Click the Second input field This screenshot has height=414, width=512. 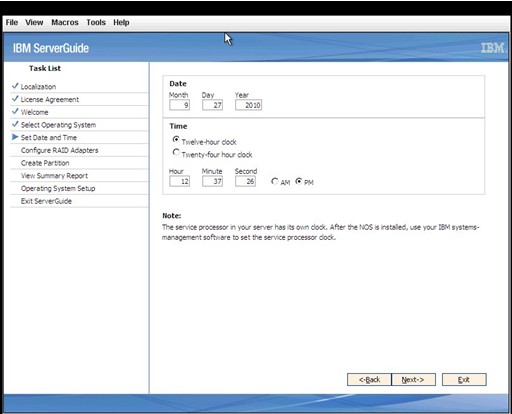(245, 181)
